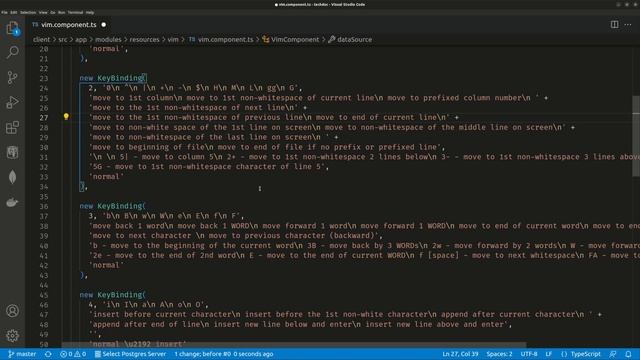Open the Docker whale extension view
Image resolution: width=640 pixels, height=360 pixels.
13,202
